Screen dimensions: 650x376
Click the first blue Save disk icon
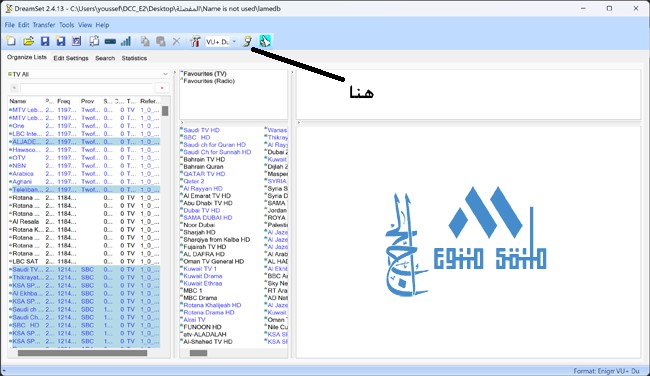pos(45,41)
